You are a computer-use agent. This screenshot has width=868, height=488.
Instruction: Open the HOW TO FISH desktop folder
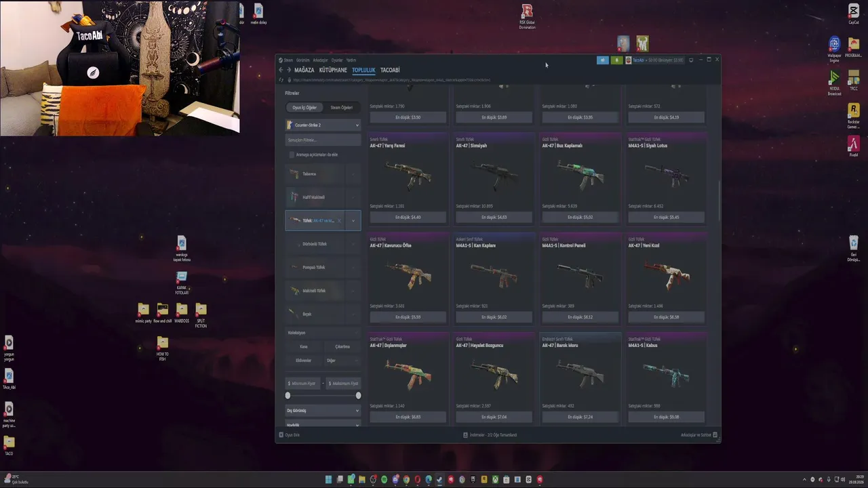point(162,348)
